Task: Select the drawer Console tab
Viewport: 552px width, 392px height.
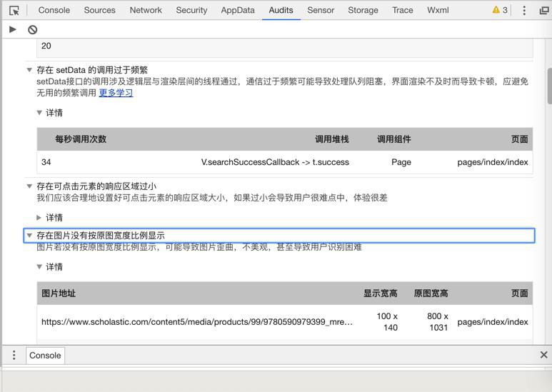Action: (45, 356)
